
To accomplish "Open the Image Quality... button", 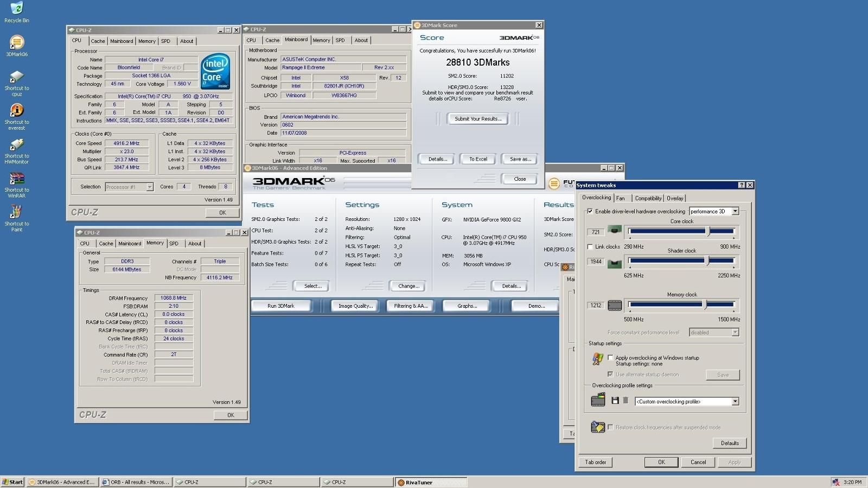I will pos(355,306).
